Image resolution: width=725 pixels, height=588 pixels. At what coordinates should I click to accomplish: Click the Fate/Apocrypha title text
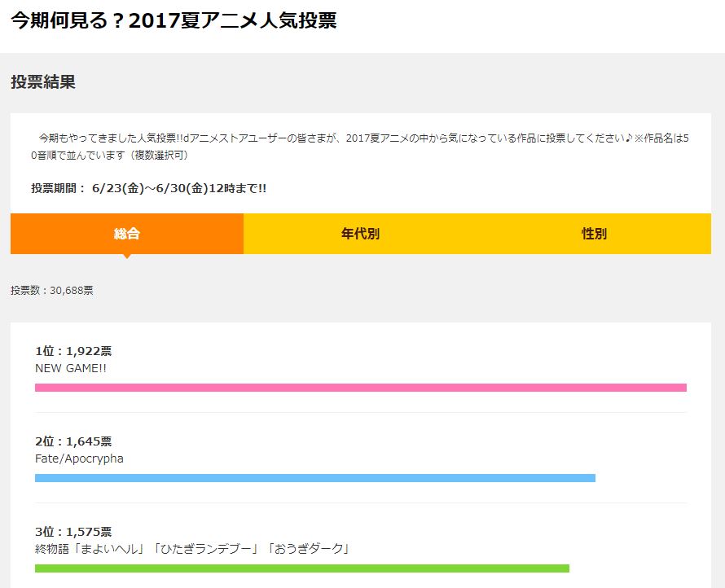point(79,459)
